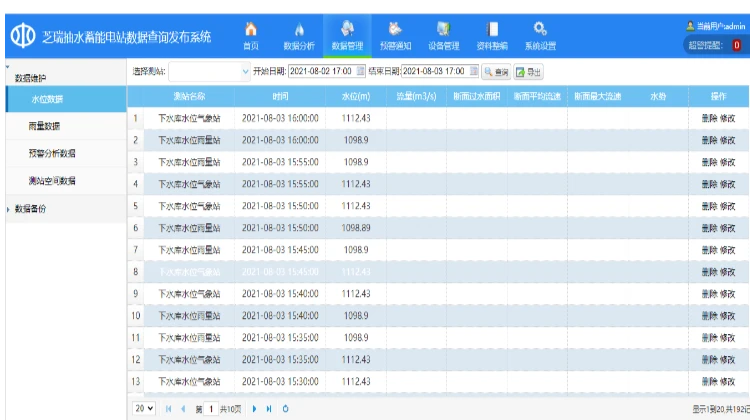Click row number 11 cell
750x420 pixels.
[x=136, y=338]
